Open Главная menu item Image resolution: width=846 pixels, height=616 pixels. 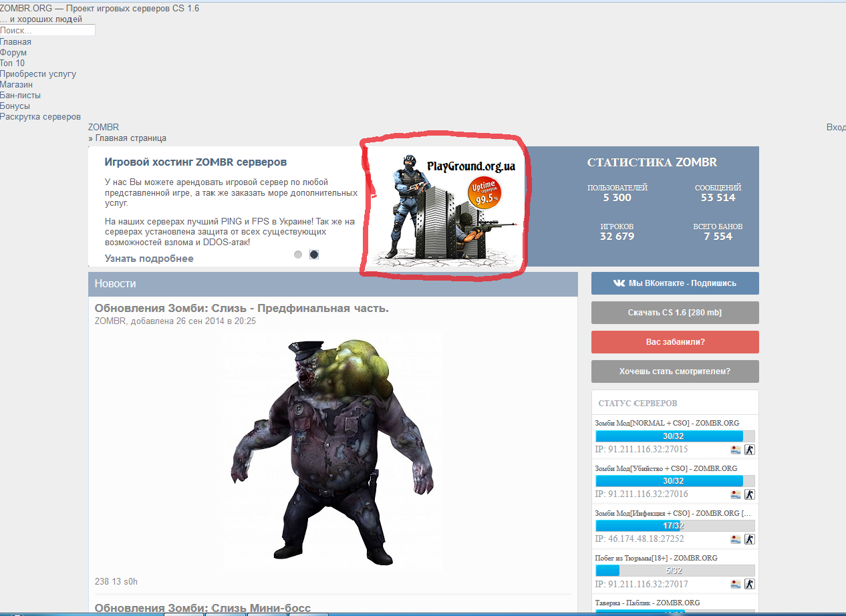coord(15,42)
